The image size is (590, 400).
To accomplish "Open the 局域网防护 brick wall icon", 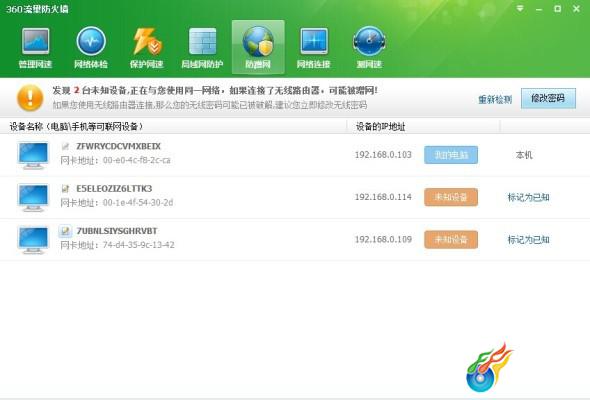I will point(202,47).
